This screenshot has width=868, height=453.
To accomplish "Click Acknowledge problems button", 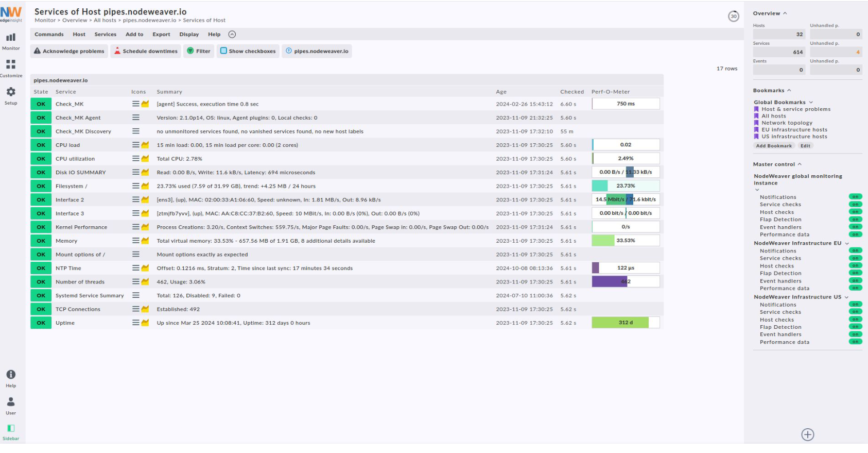I will pyautogui.click(x=69, y=51).
